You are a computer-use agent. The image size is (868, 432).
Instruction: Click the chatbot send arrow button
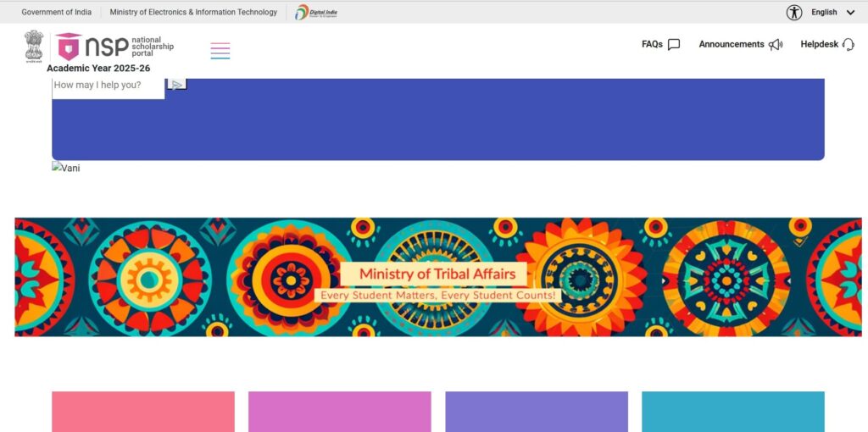click(x=177, y=84)
